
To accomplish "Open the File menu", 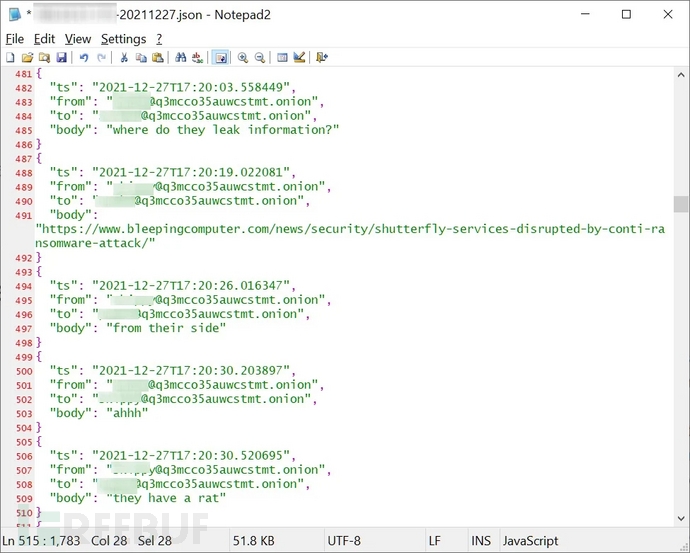I will 15,38.
